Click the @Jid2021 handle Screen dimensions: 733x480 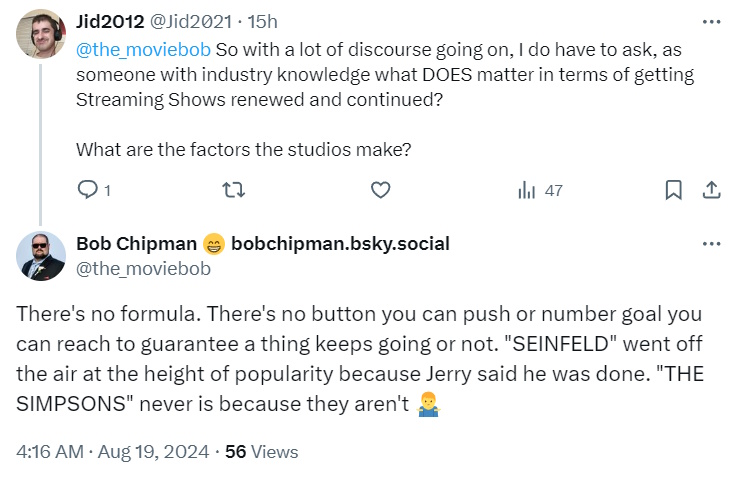(189, 22)
